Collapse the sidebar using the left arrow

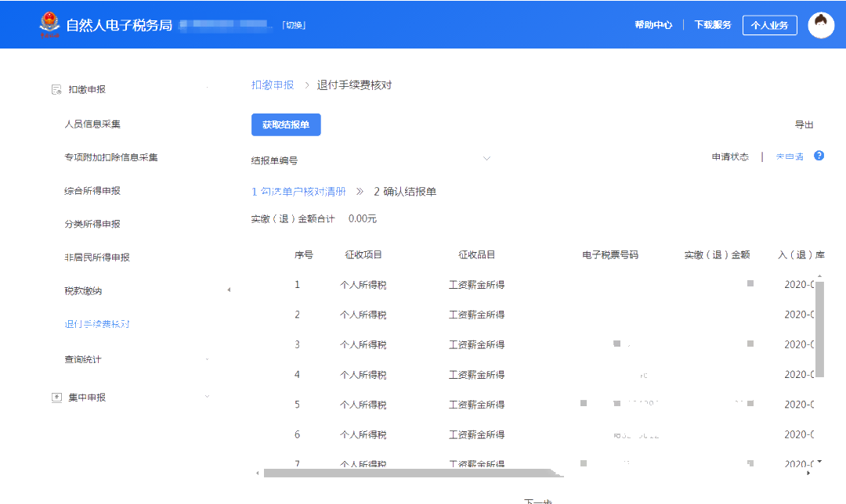pos(229,289)
